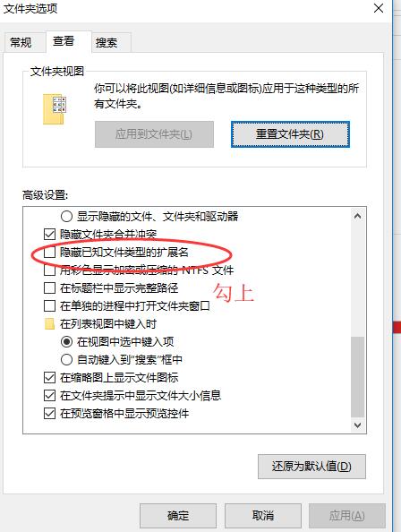
Task: Choose 在视图中选中键入项 radio option
Action: [66, 341]
